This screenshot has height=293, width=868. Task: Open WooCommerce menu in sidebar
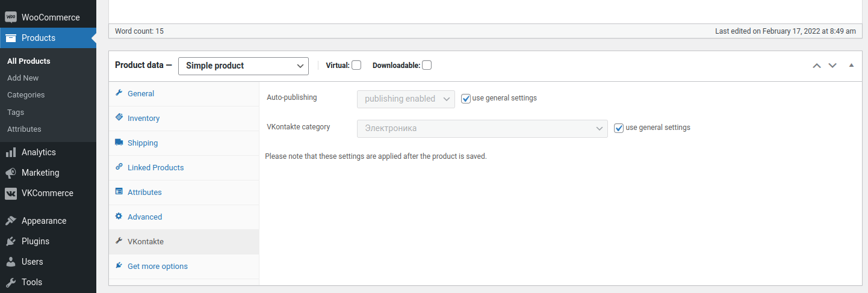point(48,17)
